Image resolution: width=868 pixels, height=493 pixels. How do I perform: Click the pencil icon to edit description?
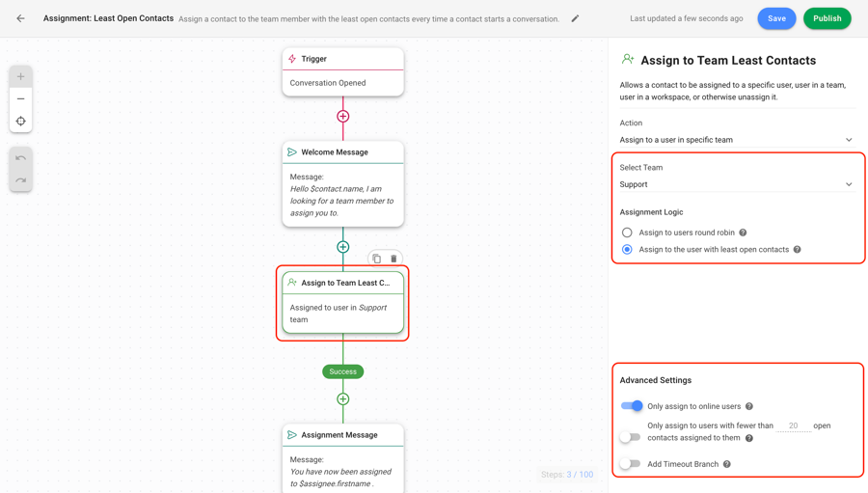(576, 18)
